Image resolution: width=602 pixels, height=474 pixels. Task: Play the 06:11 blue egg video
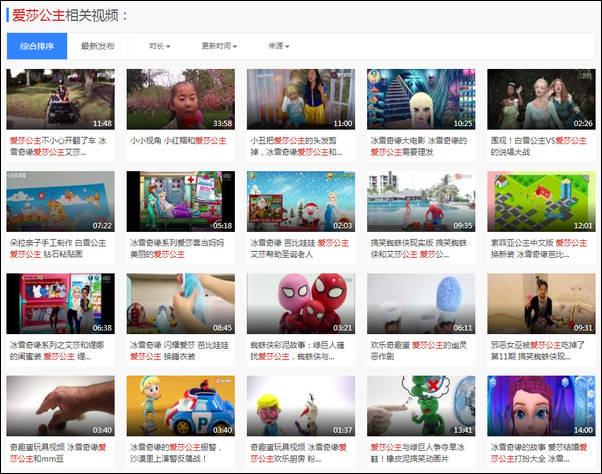[x=421, y=304]
